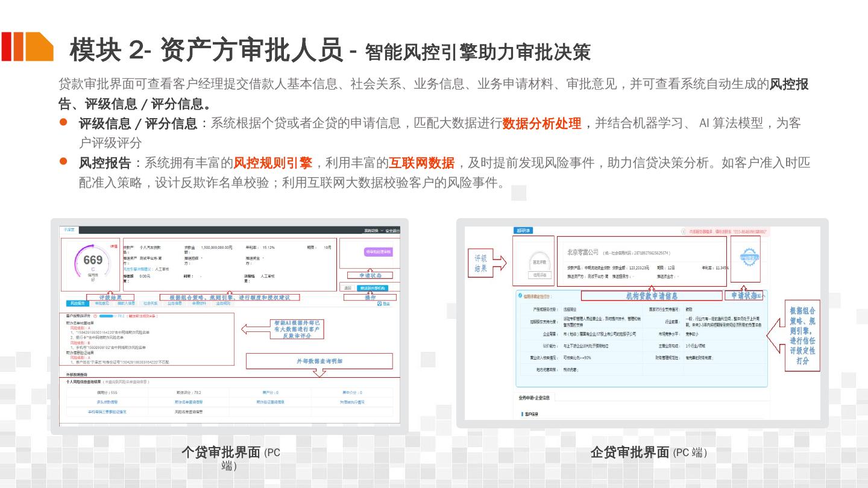868x488 pixels.
Task: Click the 黑户分：0 cell
Action: 270,393
